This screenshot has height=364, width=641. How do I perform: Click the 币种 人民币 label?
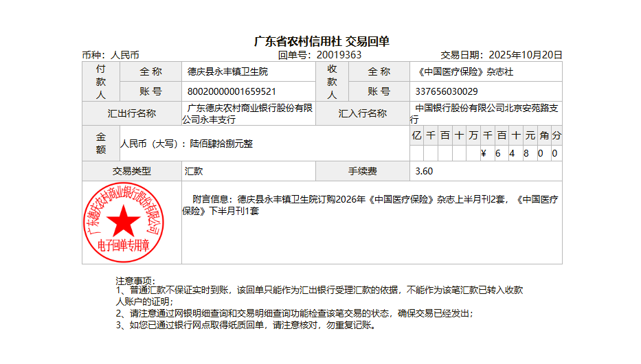(x=111, y=55)
